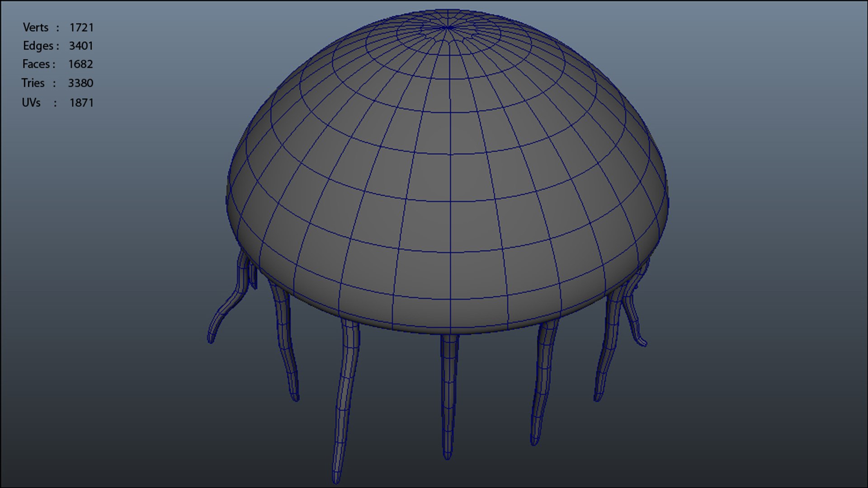Select the Edges count 3401
868x488 pixels.
tap(81, 46)
